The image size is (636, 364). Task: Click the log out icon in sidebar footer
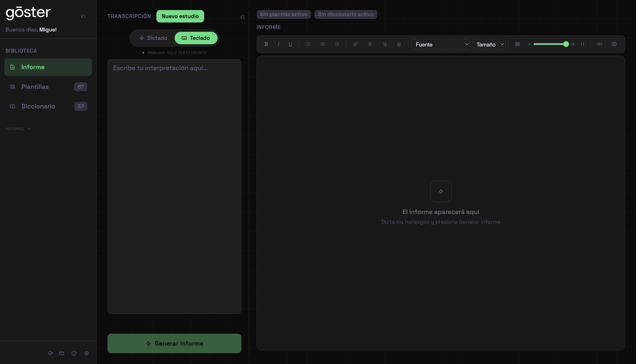pyautogui.click(x=51, y=353)
